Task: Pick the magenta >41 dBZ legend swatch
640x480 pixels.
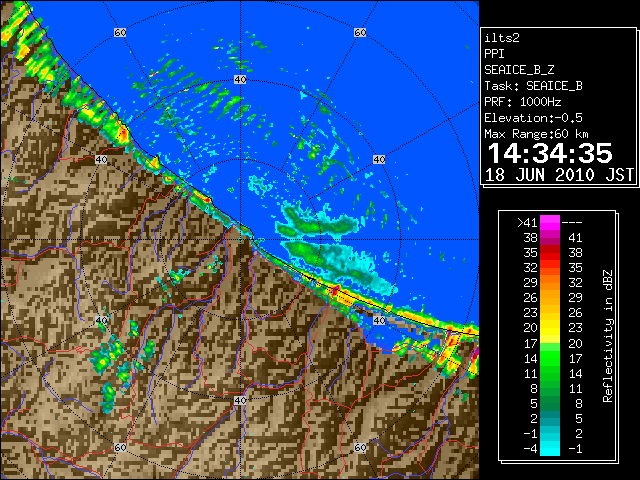Action: tap(550, 223)
